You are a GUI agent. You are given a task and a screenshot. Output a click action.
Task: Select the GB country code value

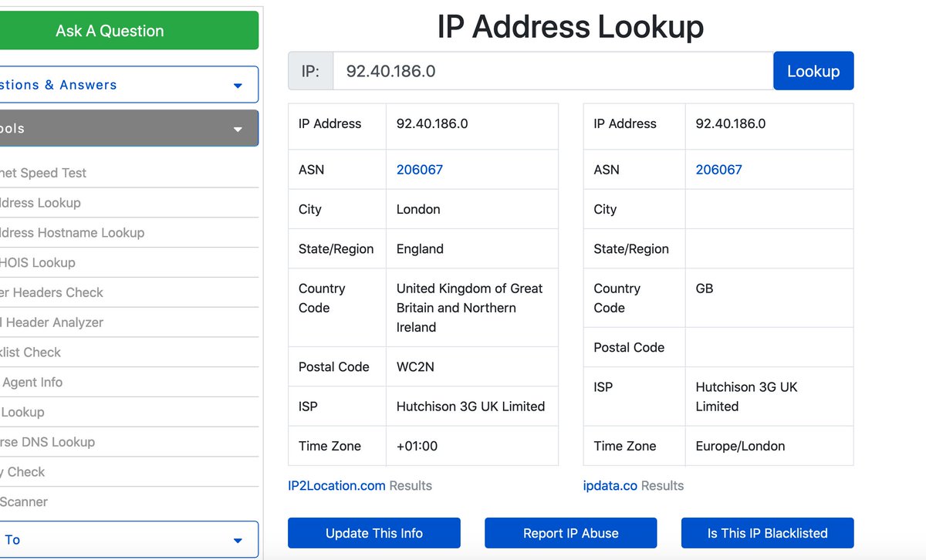[705, 288]
